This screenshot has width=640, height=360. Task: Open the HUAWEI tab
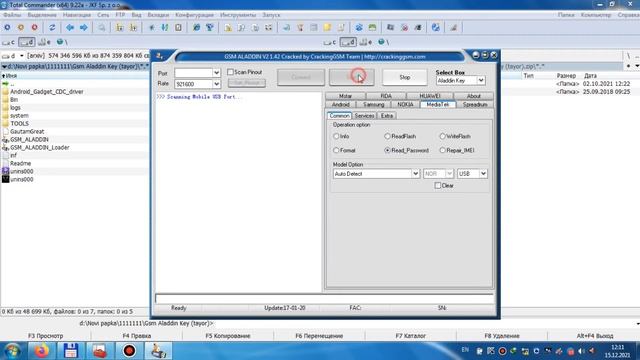tap(430, 96)
